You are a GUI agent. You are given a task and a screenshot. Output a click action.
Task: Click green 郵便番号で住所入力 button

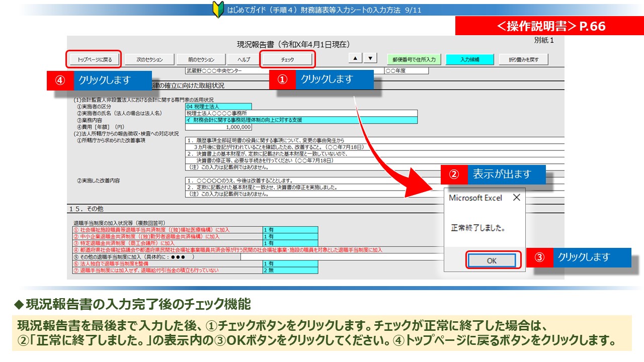tap(414, 59)
